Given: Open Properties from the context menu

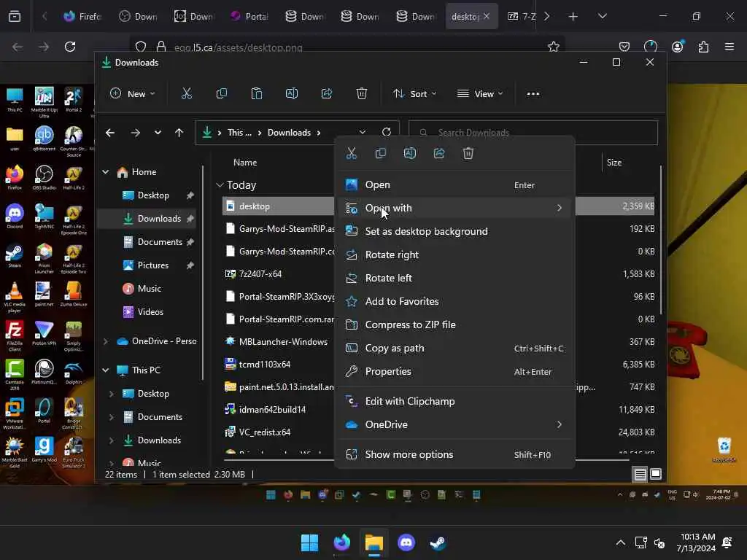Looking at the screenshot, I should [455, 371].
